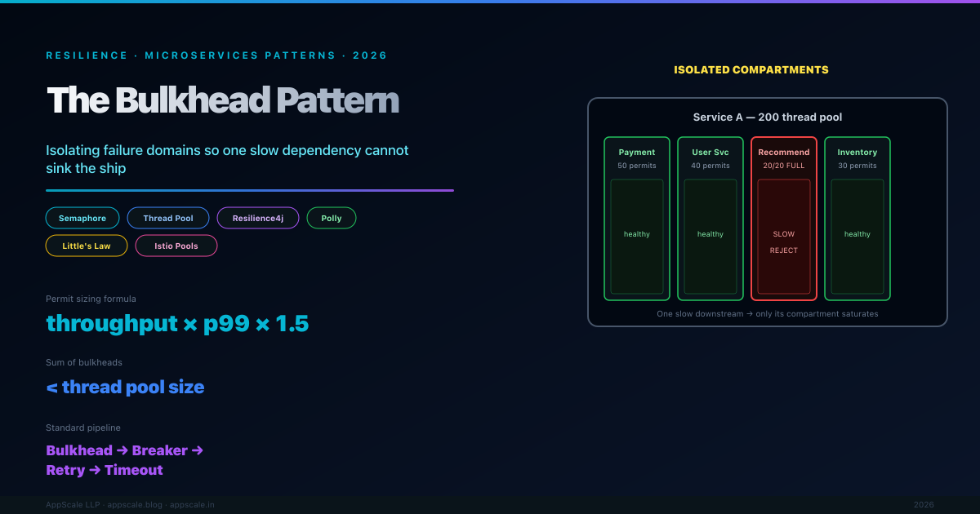Click the appscale.blog footer link
The width and height of the screenshot is (980, 514).
[x=136, y=505]
